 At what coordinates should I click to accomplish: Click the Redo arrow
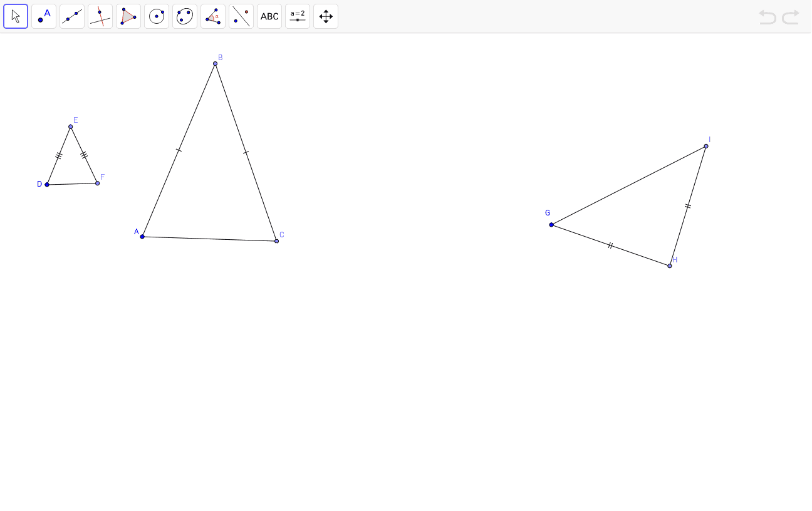click(791, 17)
